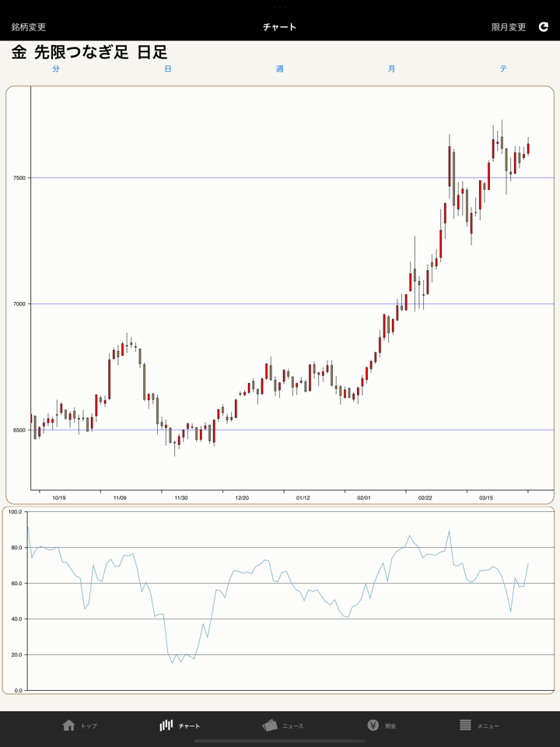Image resolution: width=560 pixels, height=747 pixels.
Task: Tap the iPad multitasking dots at top
Action: click(x=280, y=6)
